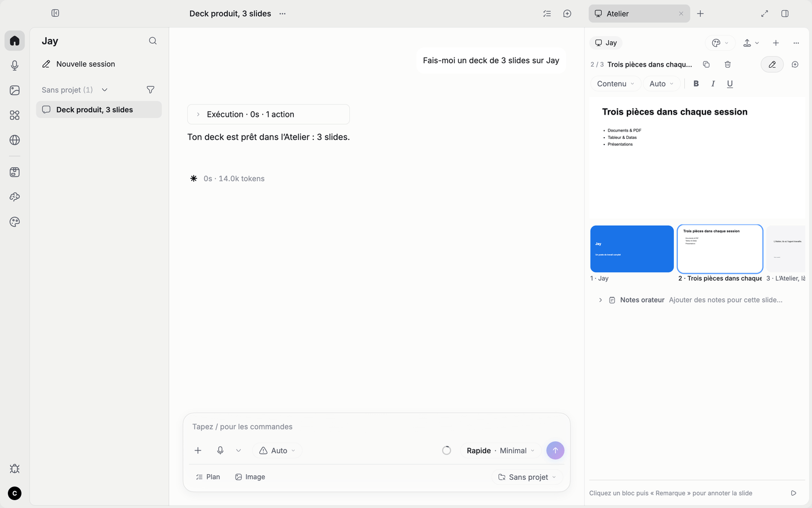Play the slideshow from the bottom bar

(x=793, y=493)
